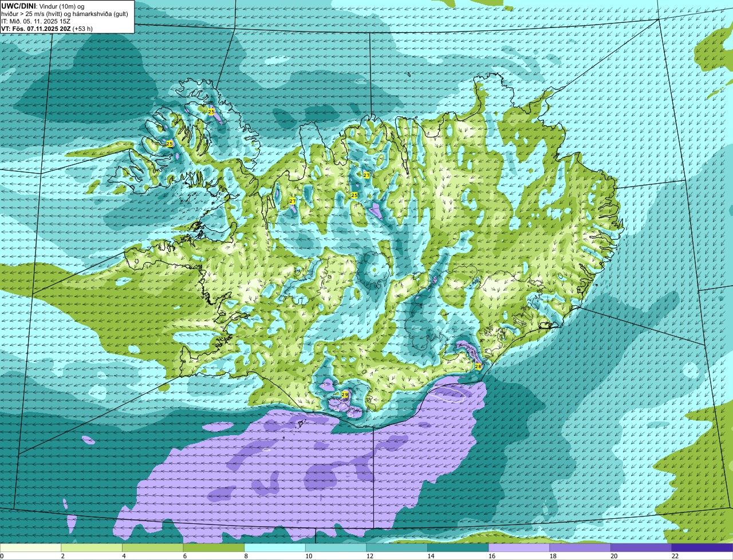Click the dark indigo legend swatch above 22
Viewport: 733px width, 560px height.
click(x=703, y=548)
